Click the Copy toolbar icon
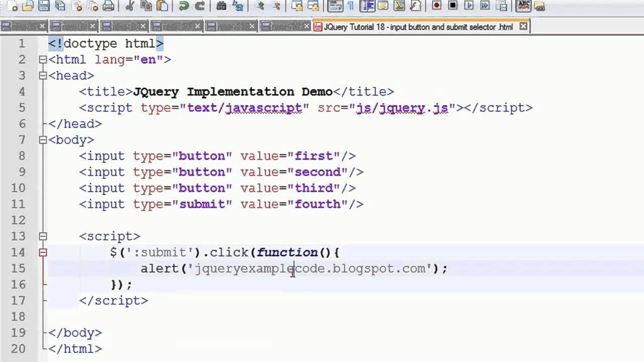Image resolution: width=644 pixels, height=362 pixels. click(146, 6)
